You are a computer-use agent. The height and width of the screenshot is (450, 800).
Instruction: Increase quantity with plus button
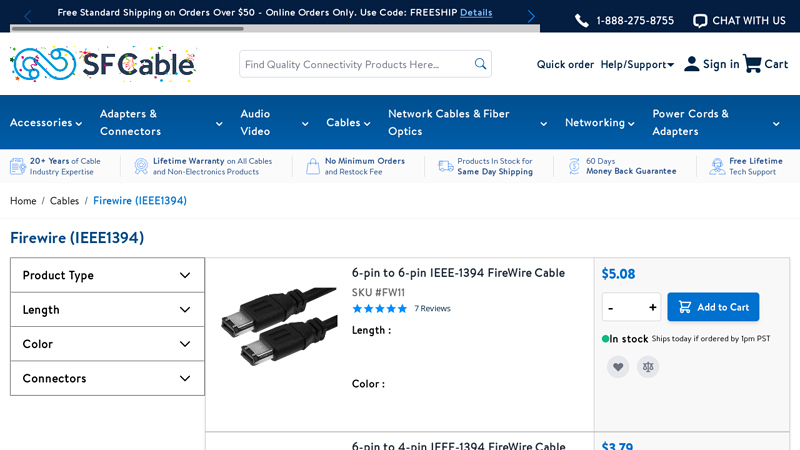[653, 307]
